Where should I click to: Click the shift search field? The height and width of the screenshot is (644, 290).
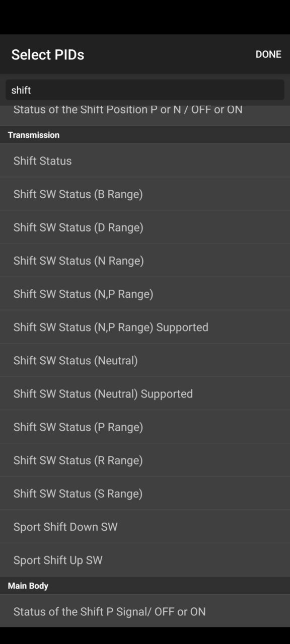click(x=145, y=90)
